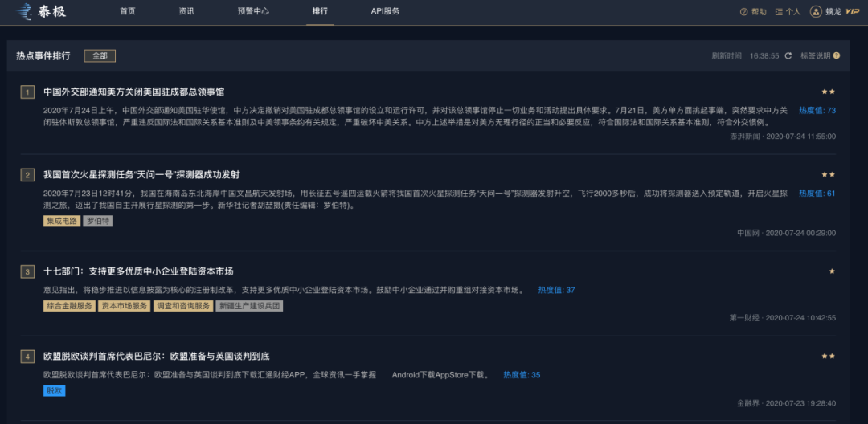
Task: Select the 综合金融服务 tag
Action: pyautogui.click(x=70, y=306)
